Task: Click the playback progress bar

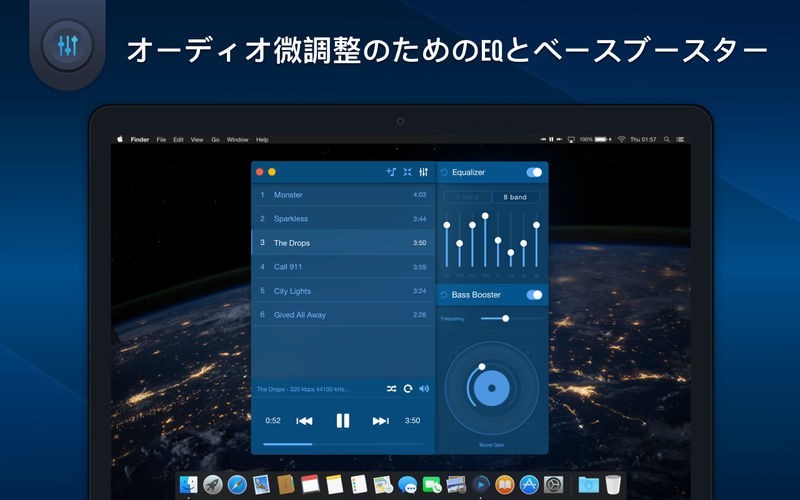Action: [x=342, y=444]
